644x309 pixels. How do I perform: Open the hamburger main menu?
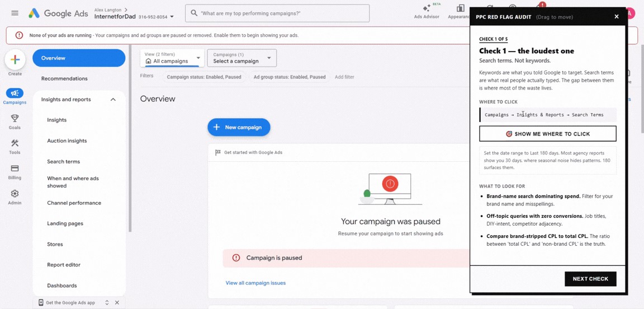[x=15, y=13]
